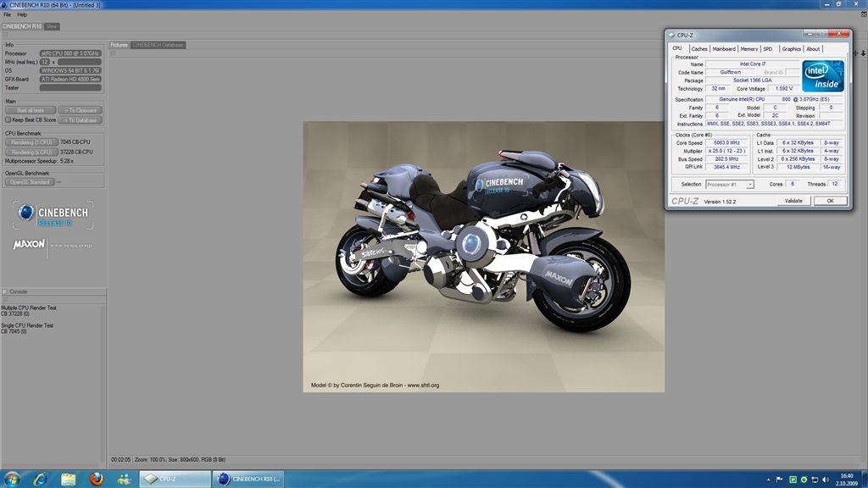Screen dimensions: 868x488
Task: Click the Validate button in CPU-Z
Action: [793, 201]
